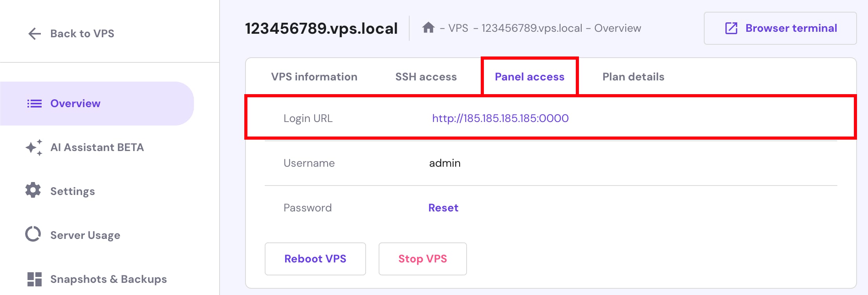Go to Back to VPS
The height and width of the screenshot is (295, 868).
click(82, 34)
